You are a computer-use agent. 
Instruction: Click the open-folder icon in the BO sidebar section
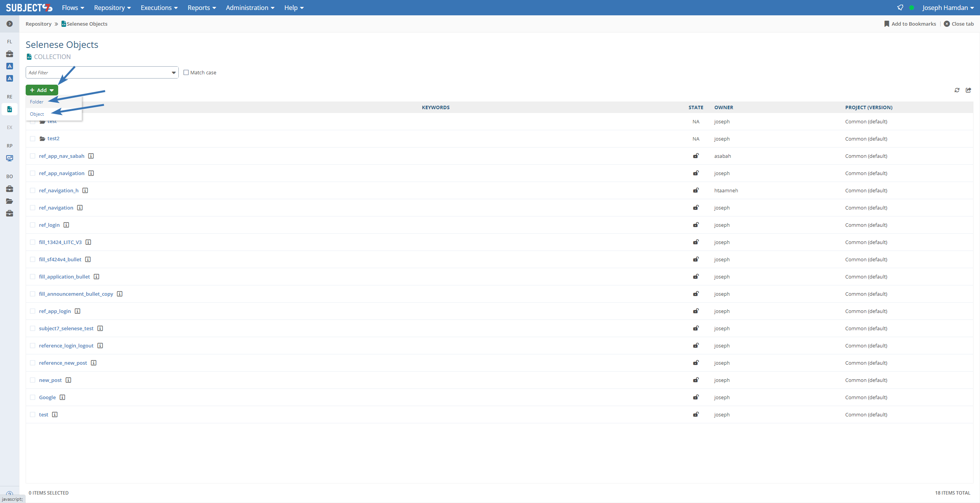(x=10, y=201)
